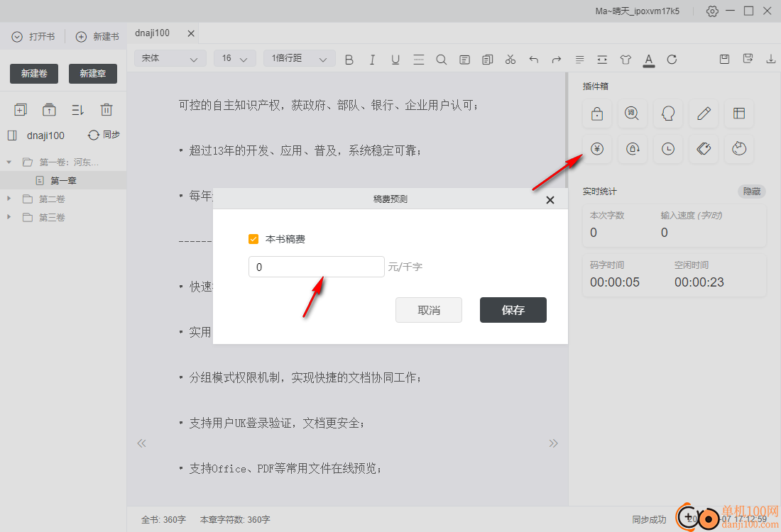Select 第三卷 in the book tree
This screenshot has width=781, height=532.
52,218
